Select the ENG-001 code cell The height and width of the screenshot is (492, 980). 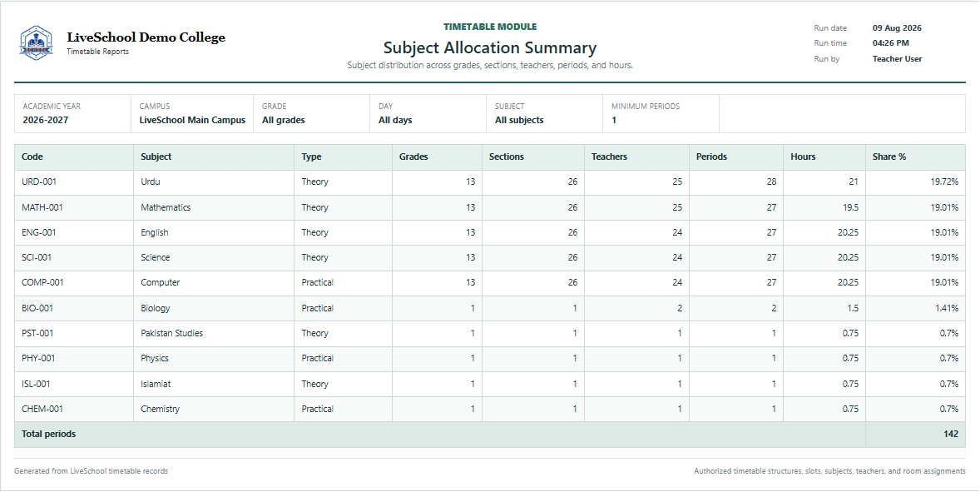[74, 232]
